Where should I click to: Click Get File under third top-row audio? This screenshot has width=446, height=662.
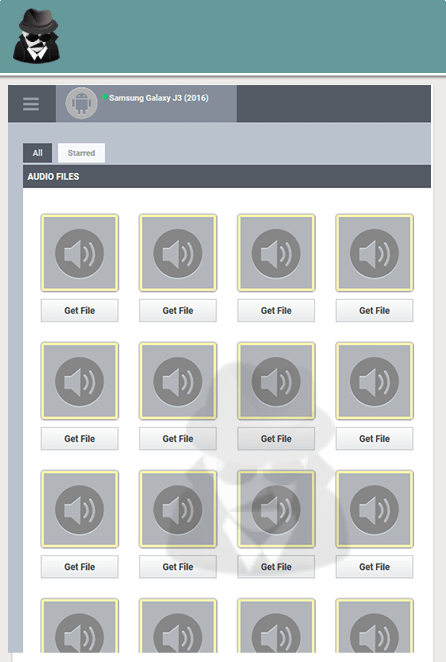pos(276,311)
